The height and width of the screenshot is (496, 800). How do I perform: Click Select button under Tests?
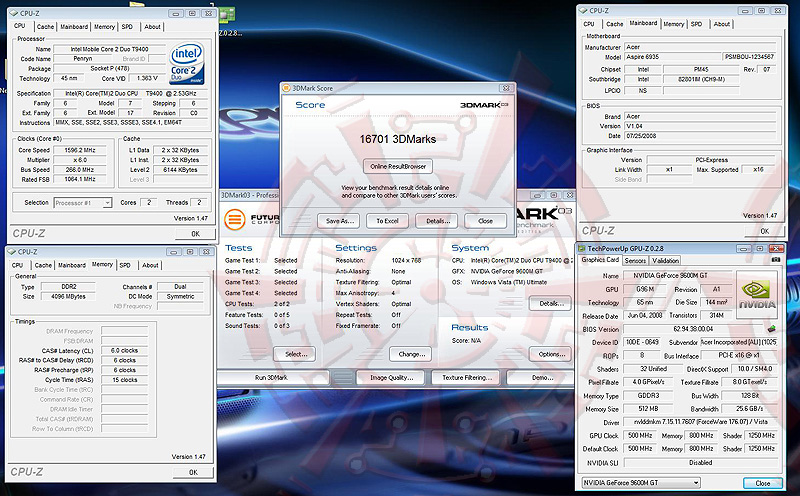tap(296, 354)
